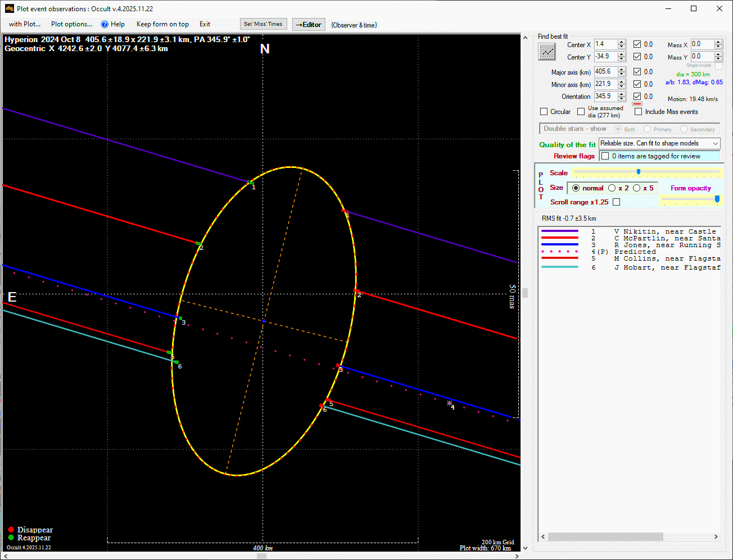
Task: Open the Plot options menu
Action: [71, 24]
